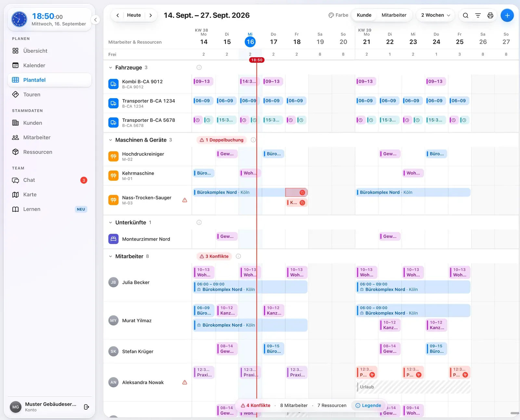Click the 3 Konflikte badge
The width and height of the screenshot is (520, 420).
[214, 256]
